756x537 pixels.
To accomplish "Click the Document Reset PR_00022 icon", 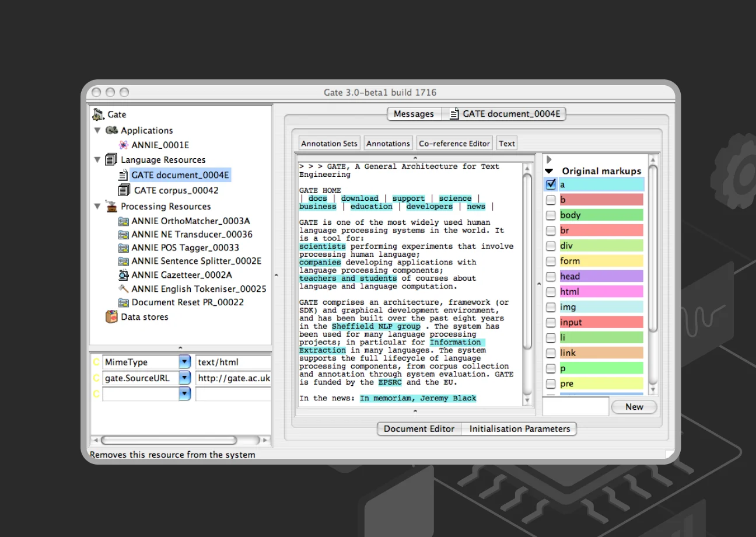I will point(123,302).
